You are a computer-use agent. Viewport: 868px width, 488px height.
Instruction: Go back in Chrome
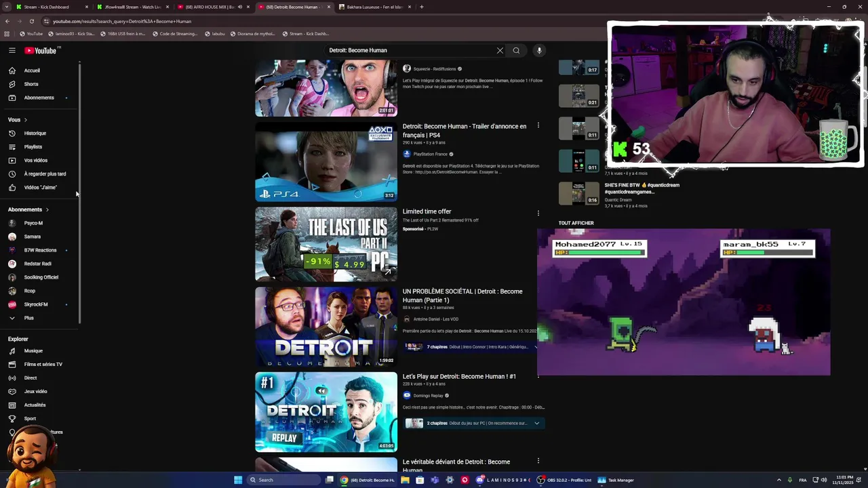[7, 21]
